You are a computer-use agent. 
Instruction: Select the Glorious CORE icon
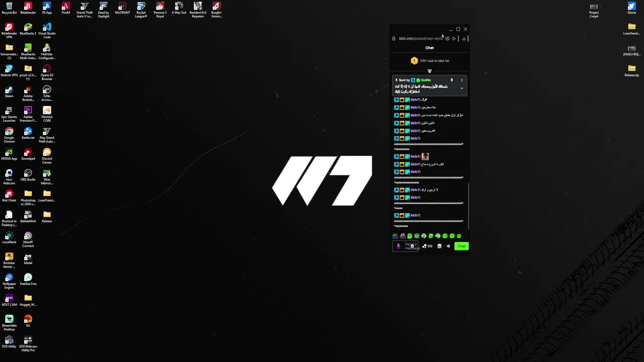click(47, 115)
